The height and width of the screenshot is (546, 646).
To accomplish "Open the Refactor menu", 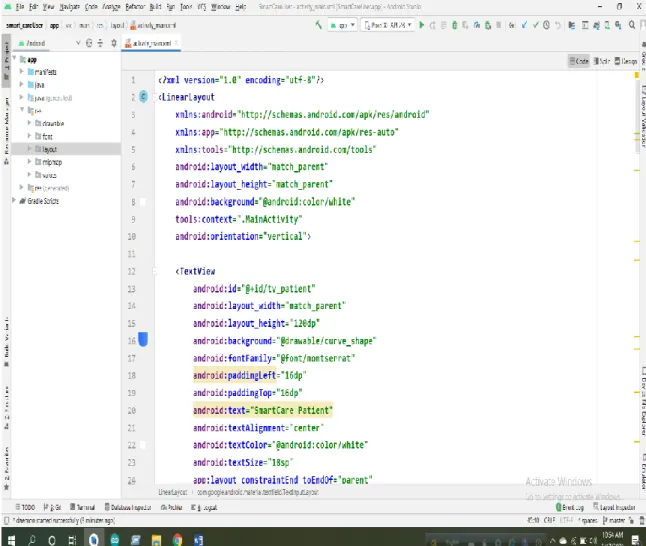I will coord(135,7).
